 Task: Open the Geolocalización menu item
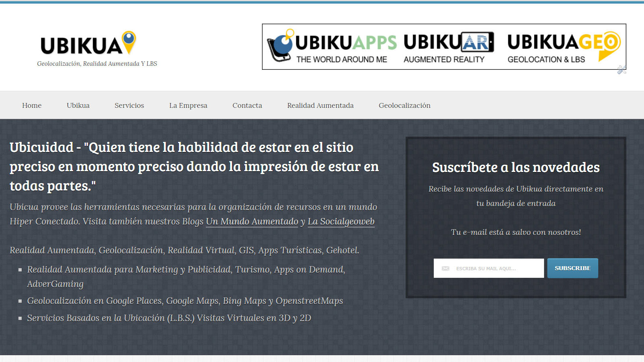[x=404, y=105]
